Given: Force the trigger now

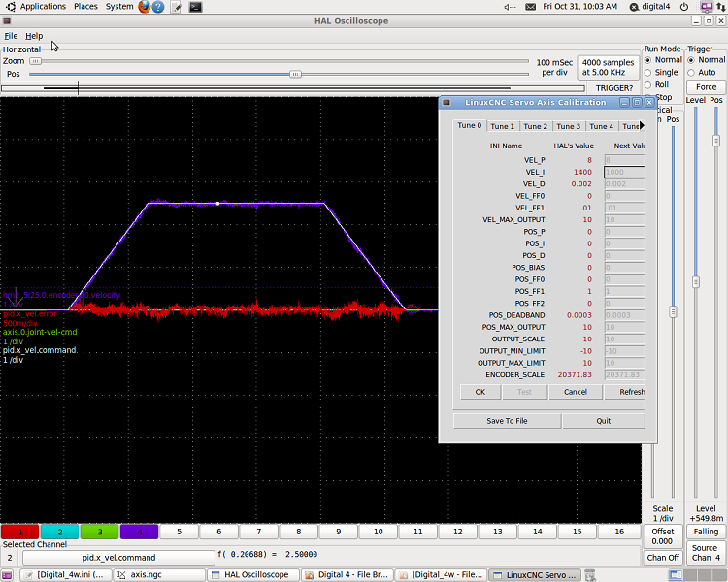Looking at the screenshot, I should [x=707, y=87].
